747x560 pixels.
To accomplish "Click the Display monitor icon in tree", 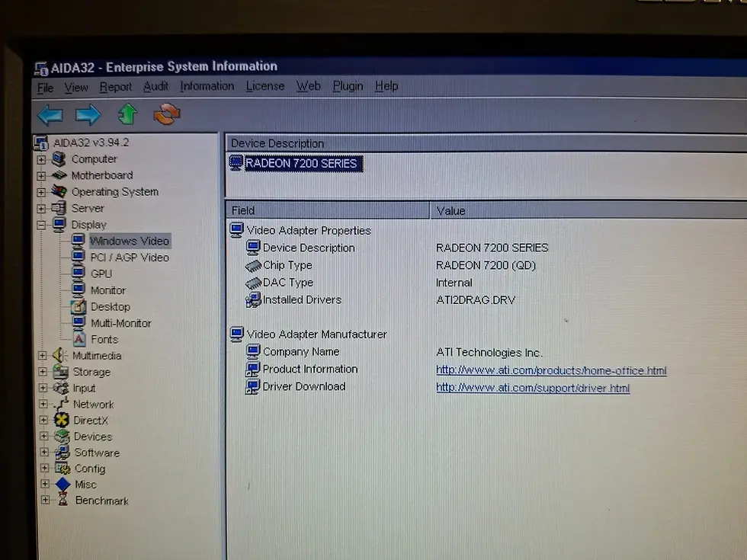I will click(x=59, y=224).
